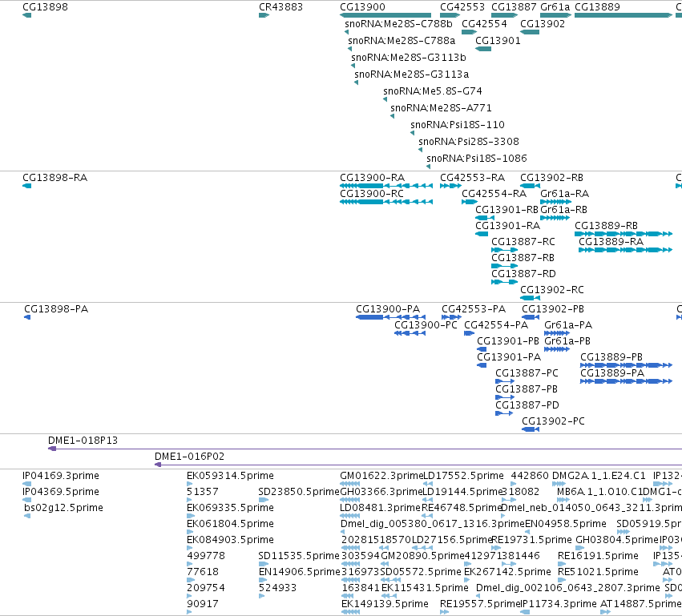Click the CG13887-PC protein label

tap(527, 373)
